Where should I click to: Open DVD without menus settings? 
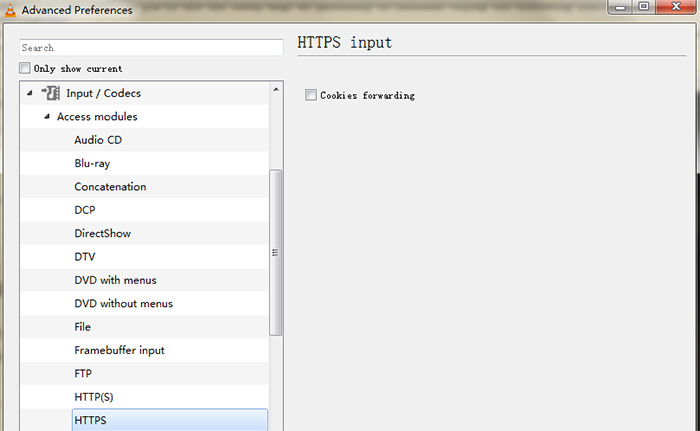[124, 304]
